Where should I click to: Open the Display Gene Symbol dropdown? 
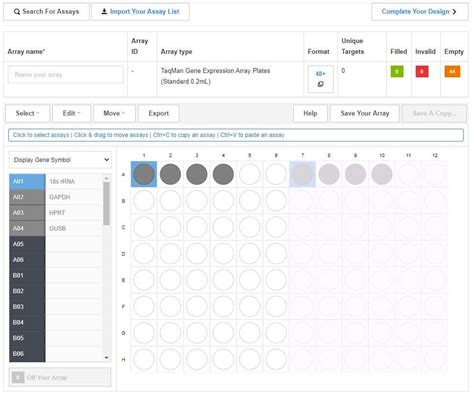pos(60,160)
